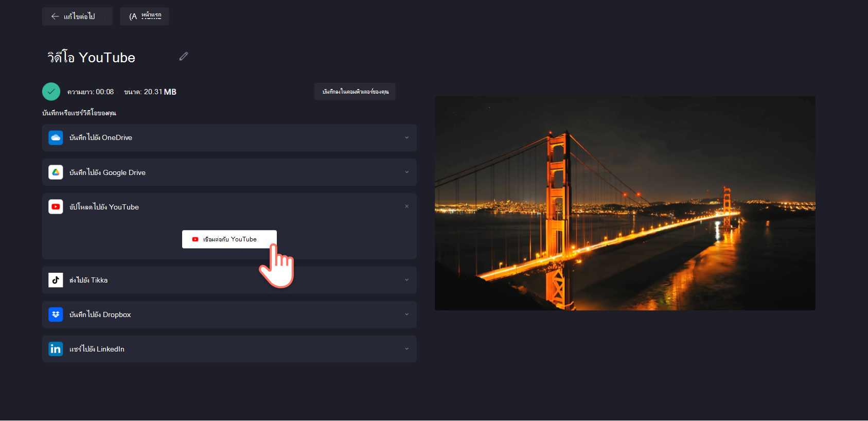
Task: Expand the 'แชร์ไปยัง LinkedIn' chevron
Action: point(406,349)
